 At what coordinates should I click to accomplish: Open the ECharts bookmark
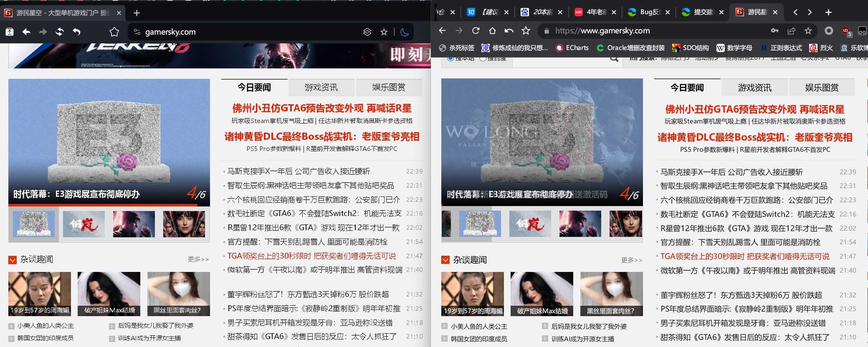coord(572,48)
